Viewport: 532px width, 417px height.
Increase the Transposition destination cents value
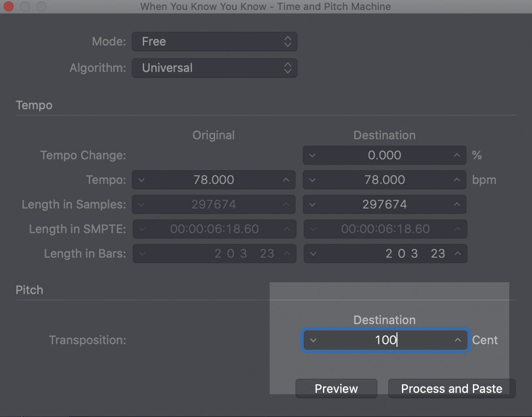pos(457,340)
